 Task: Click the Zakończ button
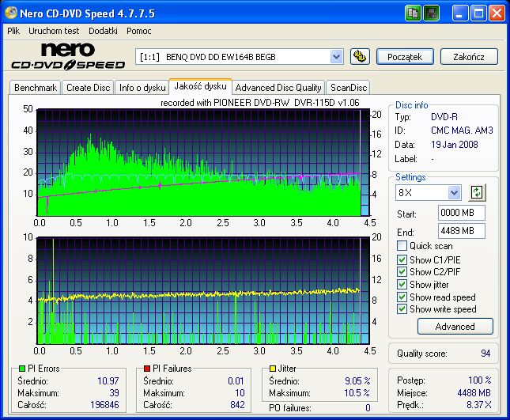(x=469, y=57)
